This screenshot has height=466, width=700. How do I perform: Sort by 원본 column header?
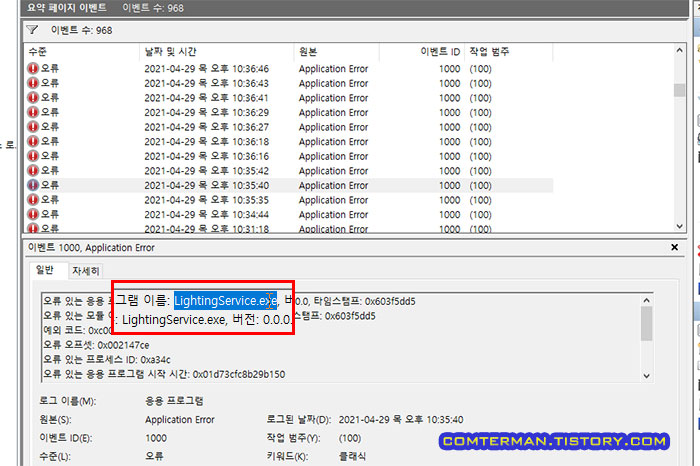pos(337,52)
